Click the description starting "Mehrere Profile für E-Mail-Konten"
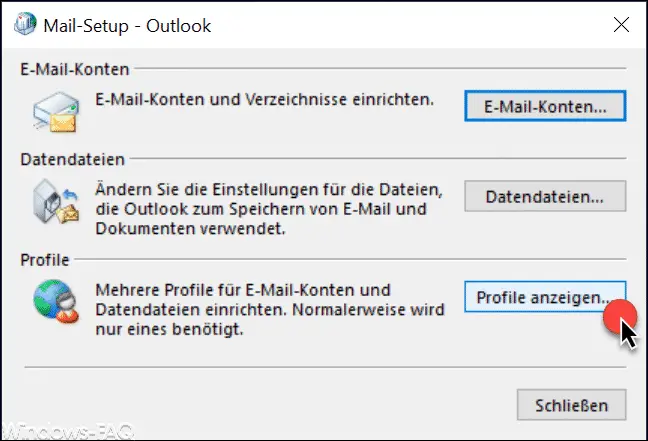The width and height of the screenshot is (648, 441). click(270, 310)
